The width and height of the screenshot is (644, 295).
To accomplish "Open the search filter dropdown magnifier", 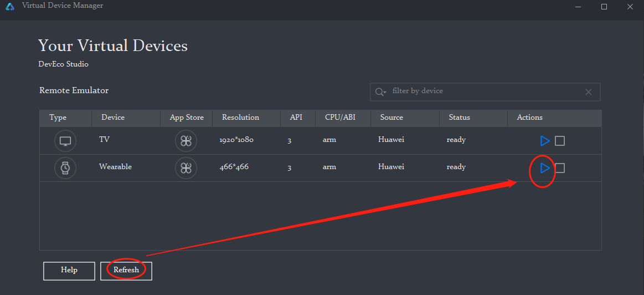I will point(380,92).
